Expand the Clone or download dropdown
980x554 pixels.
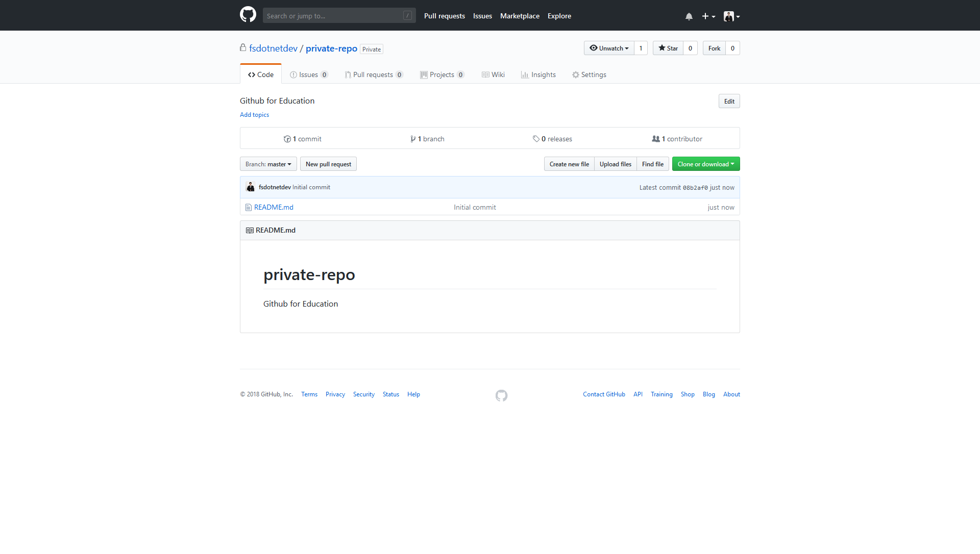tap(706, 164)
